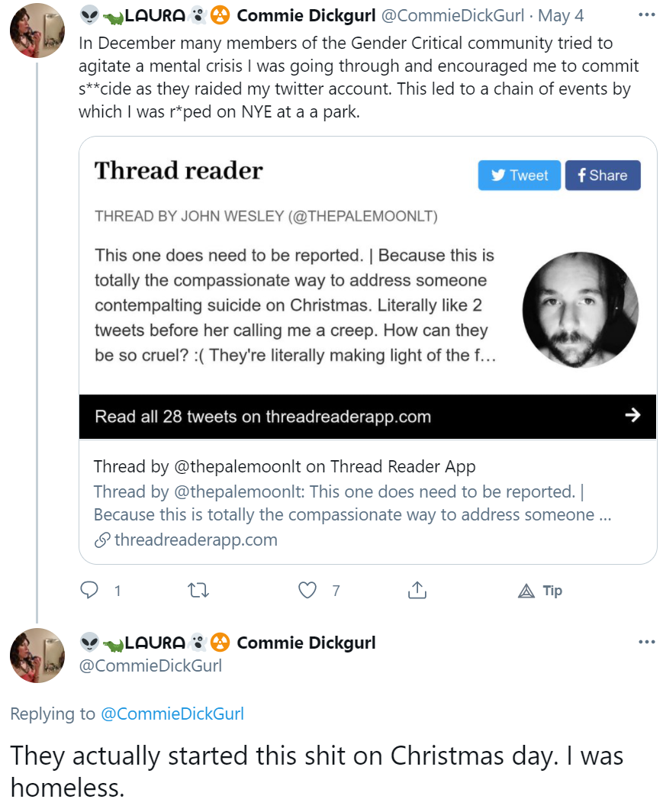Like the tweet with heart icon

pos(307,590)
